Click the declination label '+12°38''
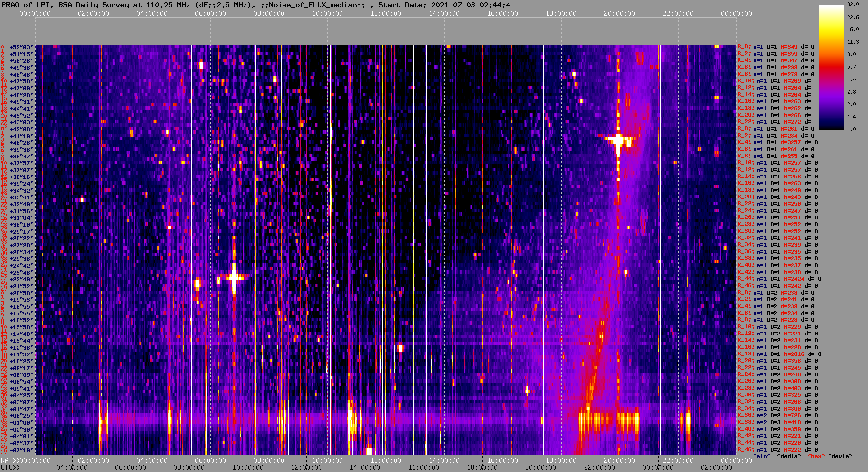The height and width of the screenshot is (472, 868). click(x=20, y=348)
